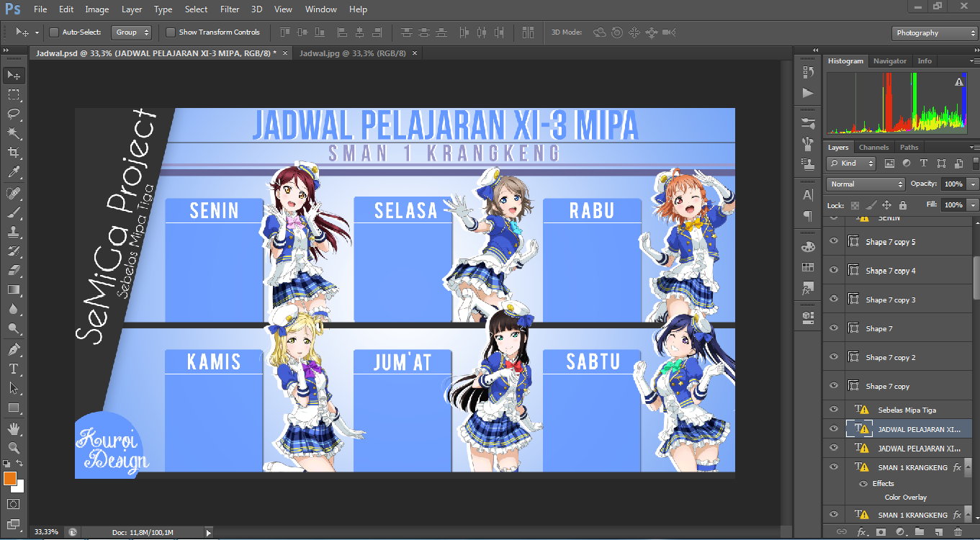The image size is (980, 540).
Task: Select the Brush tool
Action: click(14, 213)
